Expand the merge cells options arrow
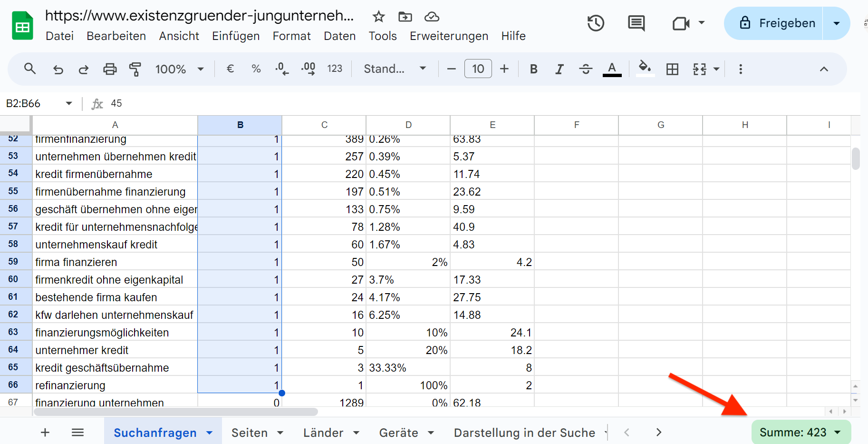 (716, 69)
